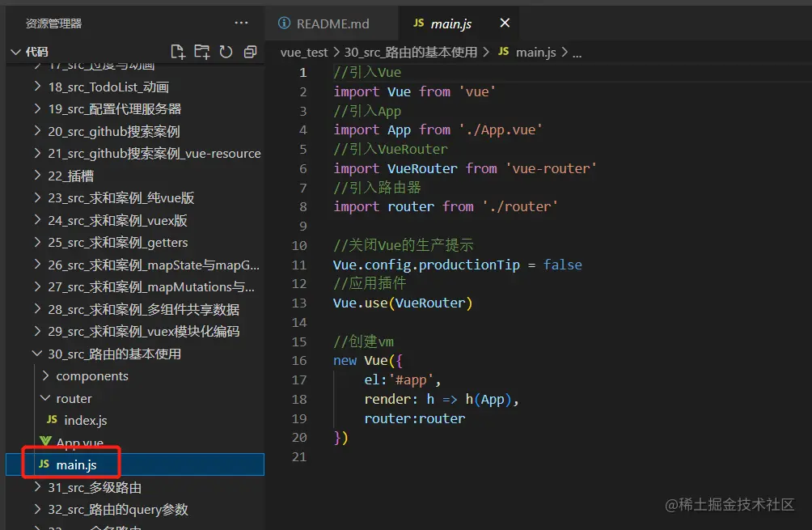Click productionTip on line 11

pos(469,265)
